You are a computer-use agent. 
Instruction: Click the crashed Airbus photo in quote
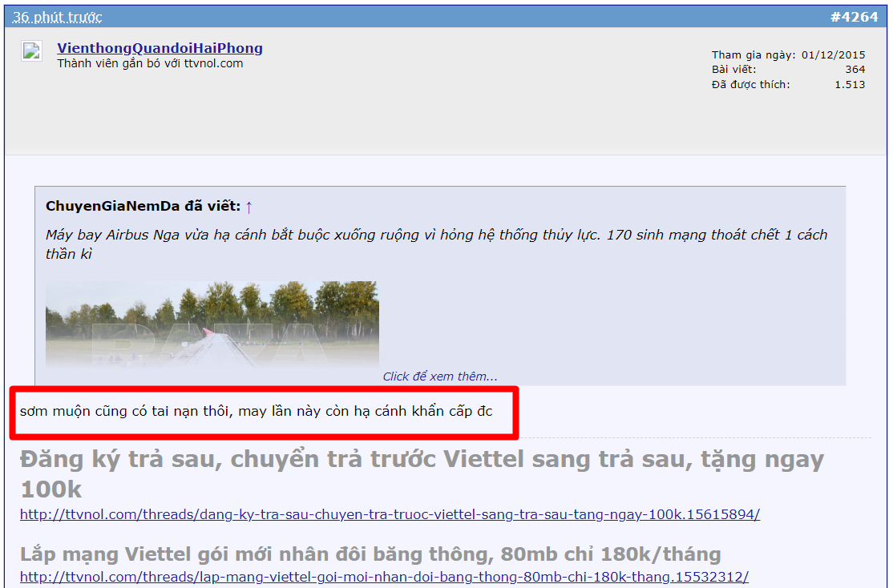click(212, 324)
